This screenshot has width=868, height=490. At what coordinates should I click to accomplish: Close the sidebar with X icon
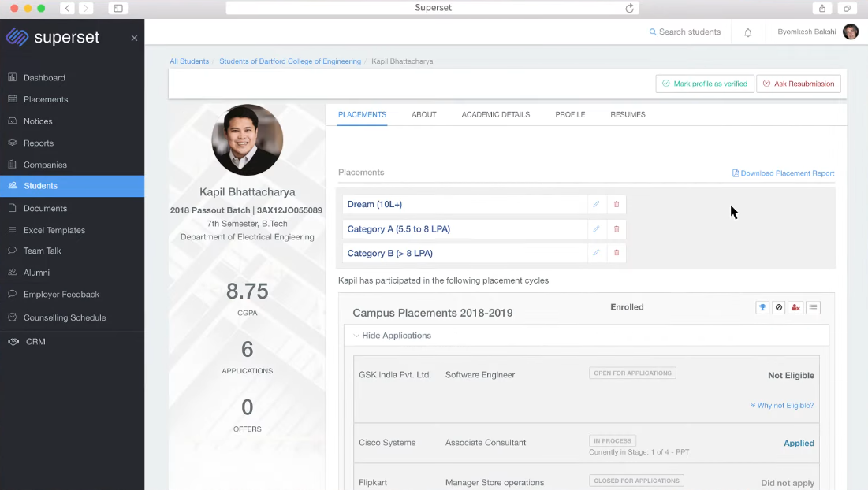click(134, 38)
